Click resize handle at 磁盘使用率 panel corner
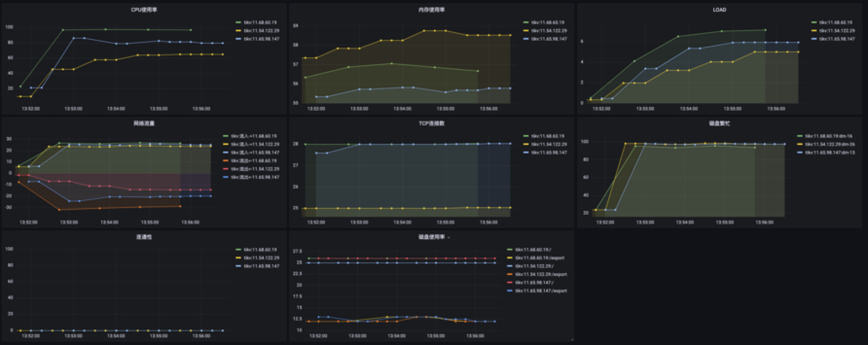Viewport: 868px width, 345px height. click(572, 339)
